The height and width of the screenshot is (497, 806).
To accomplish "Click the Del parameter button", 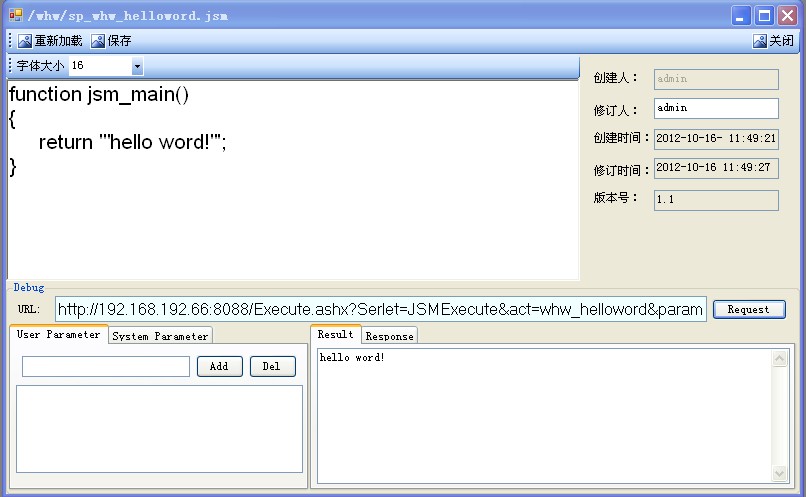I will tap(272, 366).
